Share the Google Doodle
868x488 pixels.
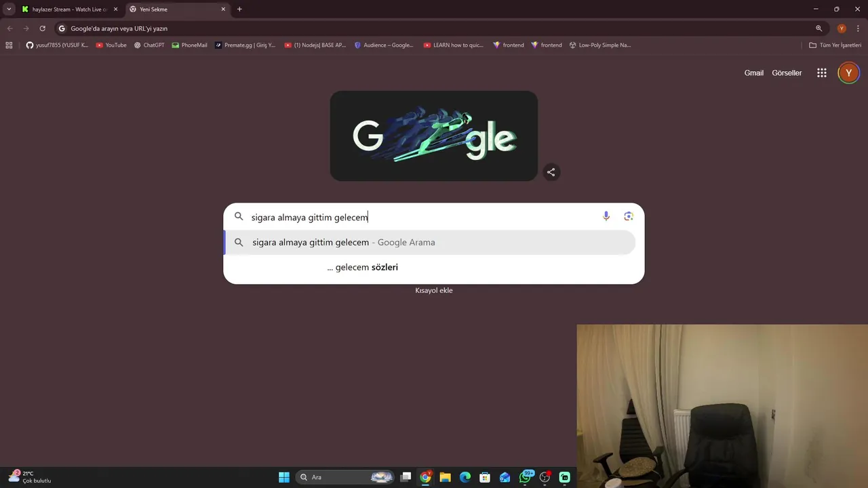[551, 172]
